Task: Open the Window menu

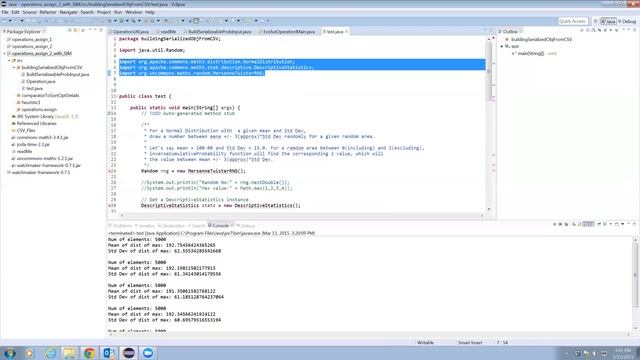Action: point(133,12)
